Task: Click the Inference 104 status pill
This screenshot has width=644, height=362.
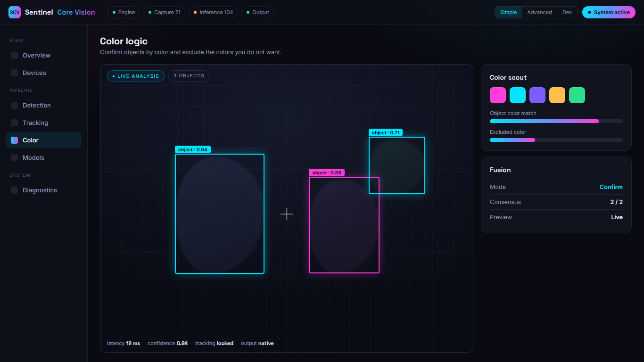Action: (213, 12)
